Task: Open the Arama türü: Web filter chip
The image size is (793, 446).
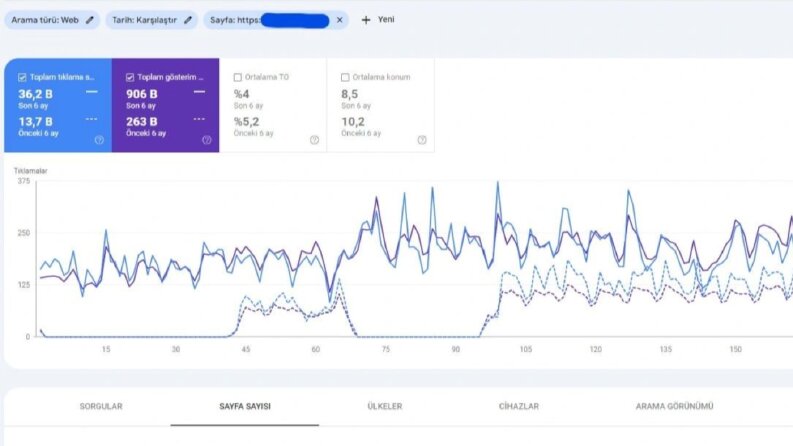Action: tap(52, 20)
